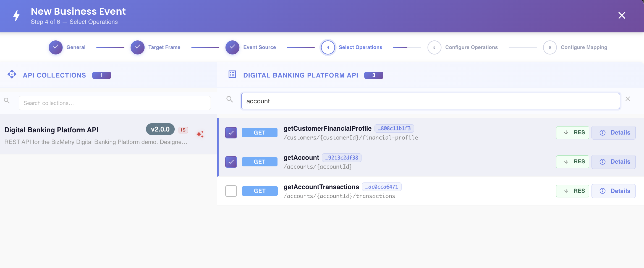Click the operations count badge 3
Screen dimensions: 644x268
point(374,75)
